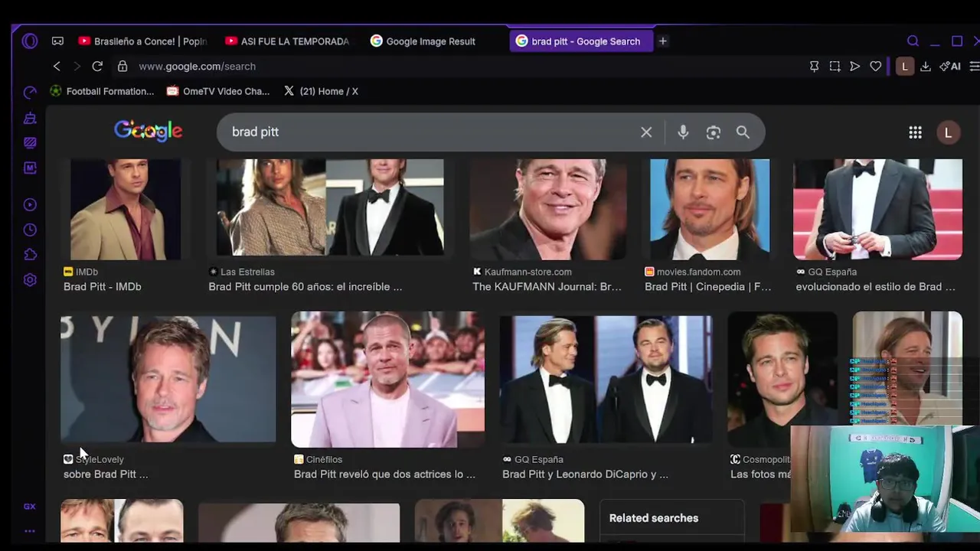The height and width of the screenshot is (551, 980).
Task: Open the Google apps grid
Action: coord(915,132)
